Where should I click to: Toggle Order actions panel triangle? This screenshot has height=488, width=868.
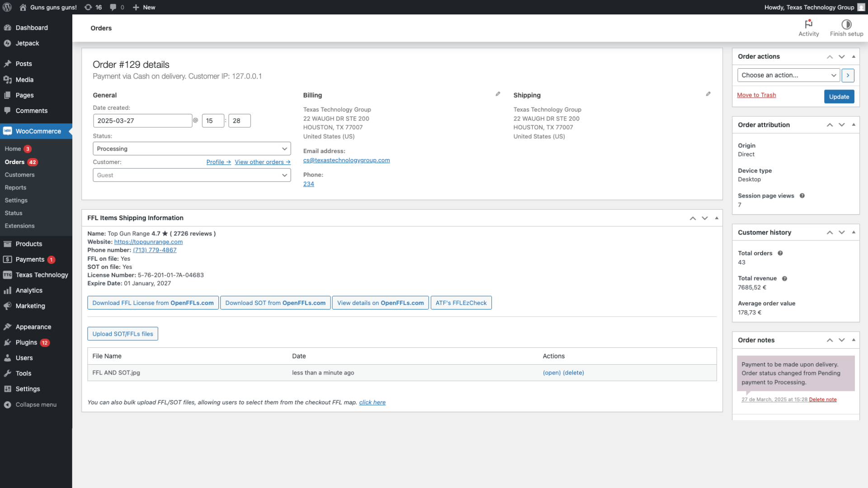coord(854,56)
